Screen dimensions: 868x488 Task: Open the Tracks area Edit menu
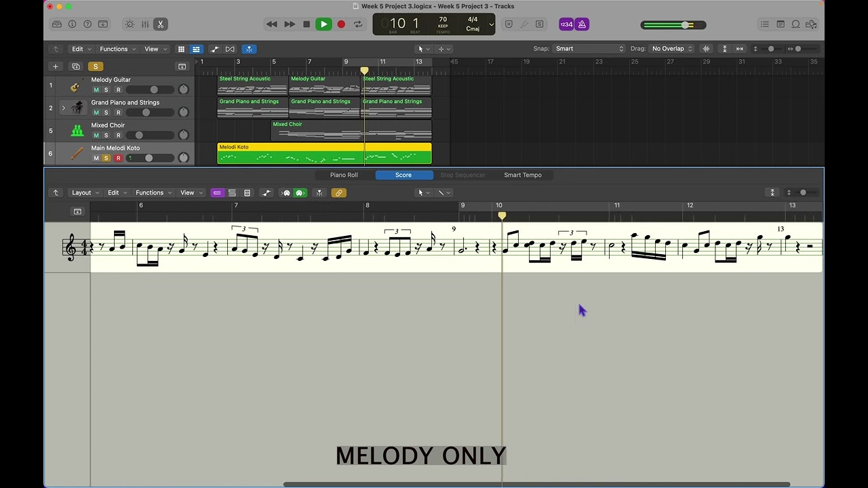(81, 49)
